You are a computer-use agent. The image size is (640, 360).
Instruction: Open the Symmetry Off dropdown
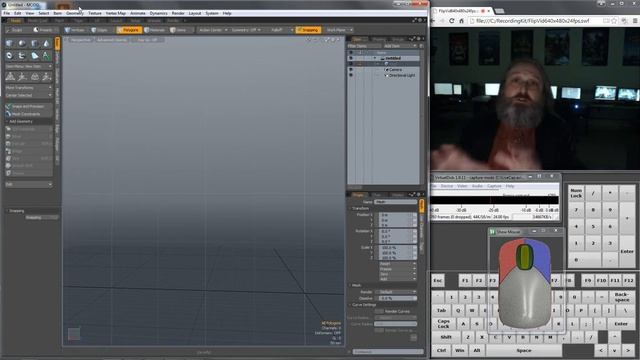[x=246, y=30]
